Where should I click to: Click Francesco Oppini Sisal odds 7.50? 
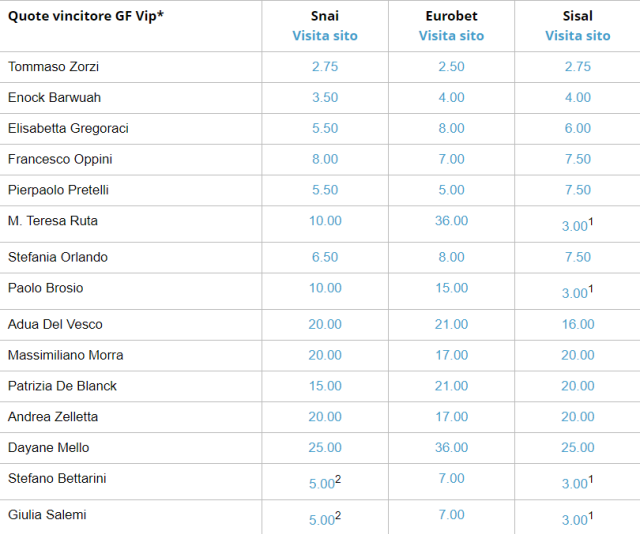[x=577, y=160]
